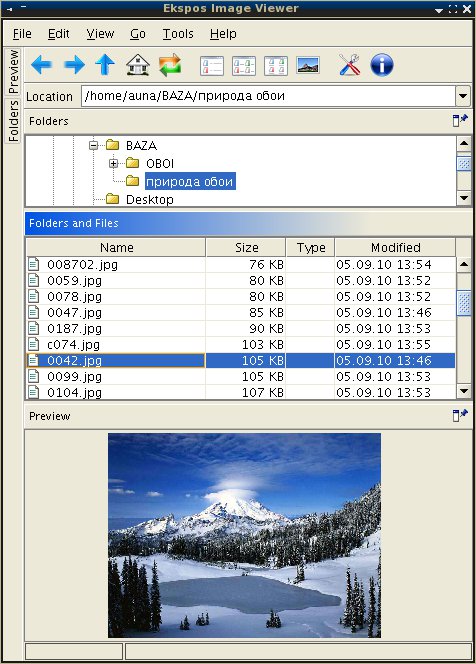
Task: Open the View menu
Action: pyautogui.click(x=100, y=34)
